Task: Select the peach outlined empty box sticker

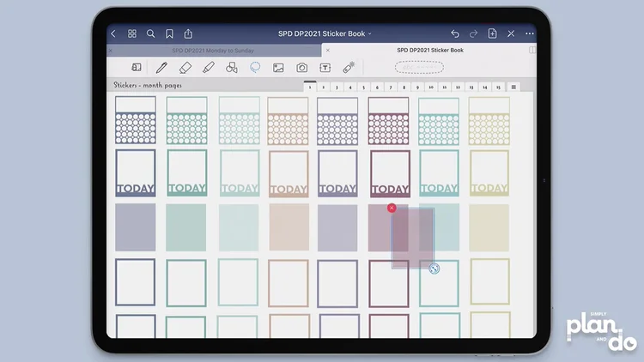Action: point(289,283)
